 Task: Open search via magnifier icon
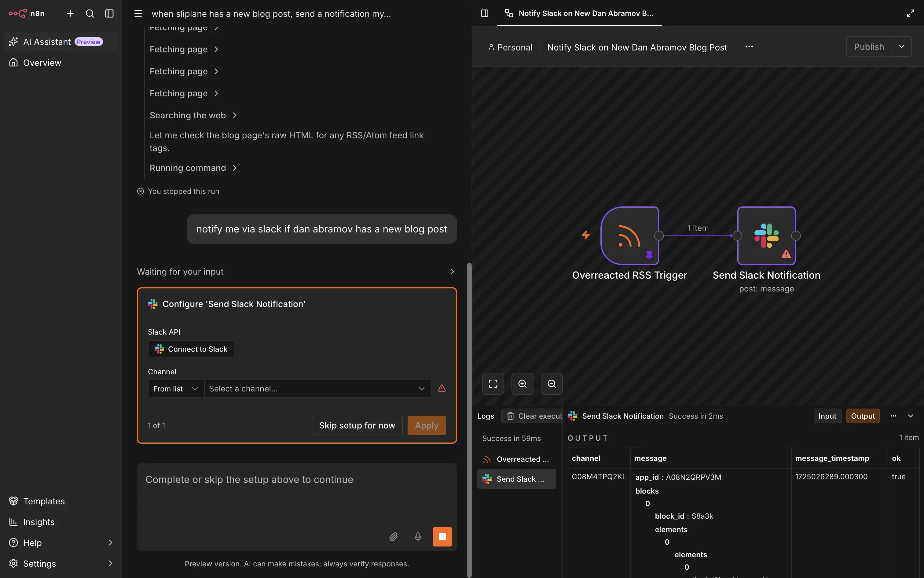(90, 13)
